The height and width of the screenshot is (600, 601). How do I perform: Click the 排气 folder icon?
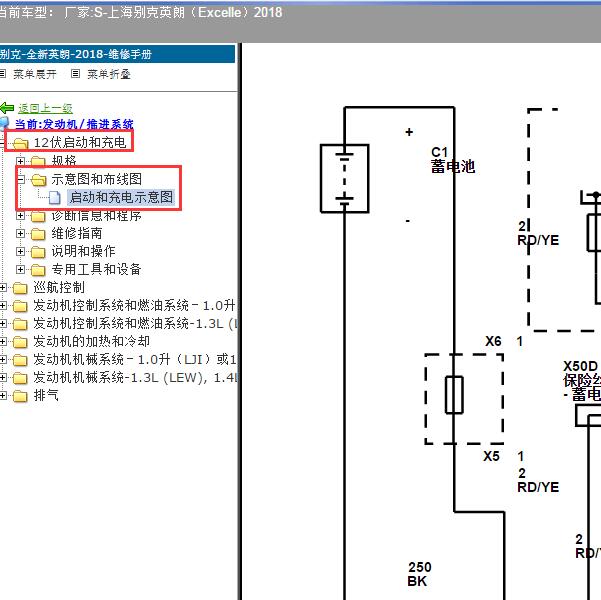point(20,396)
